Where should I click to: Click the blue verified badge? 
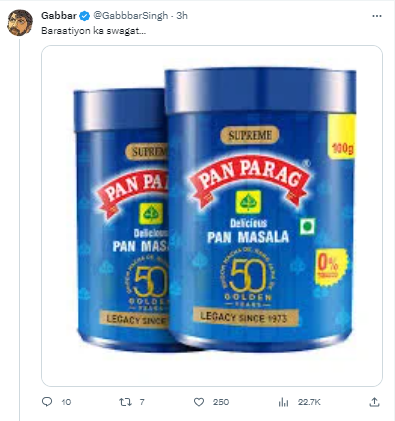tap(85, 16)
